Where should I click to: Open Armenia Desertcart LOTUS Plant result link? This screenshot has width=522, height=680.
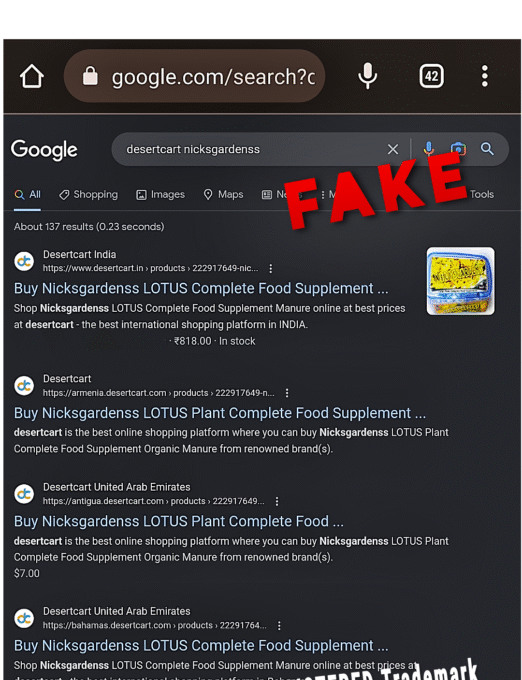click(x=220, y=413)
